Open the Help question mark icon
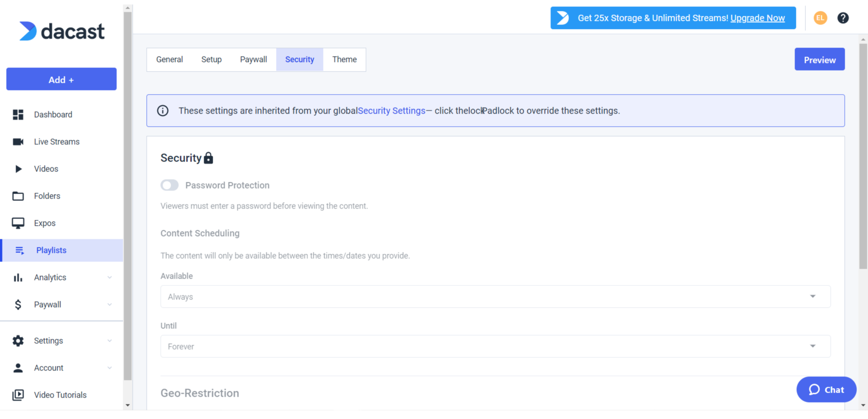This screenshot has height=419, width=868. [843, 18]
